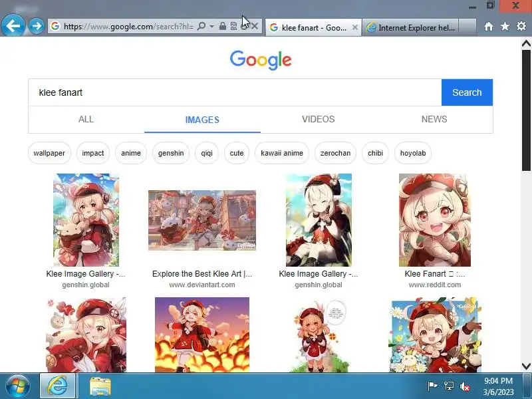Close the 'klee fanart' browser tab
The width and height of the screenshot is (532, 399).
coord(355,27)
